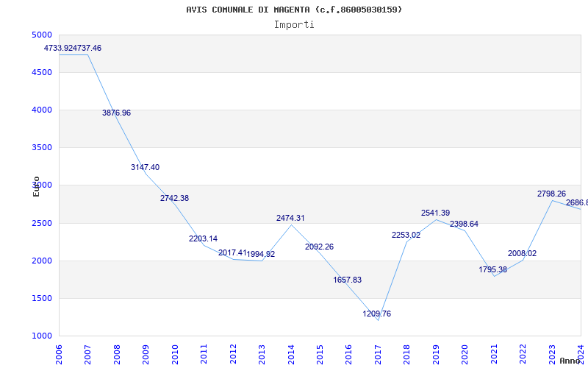Click the x-axis year 2007
This screenshot has width=588, height=368.
tap(87, 355)
